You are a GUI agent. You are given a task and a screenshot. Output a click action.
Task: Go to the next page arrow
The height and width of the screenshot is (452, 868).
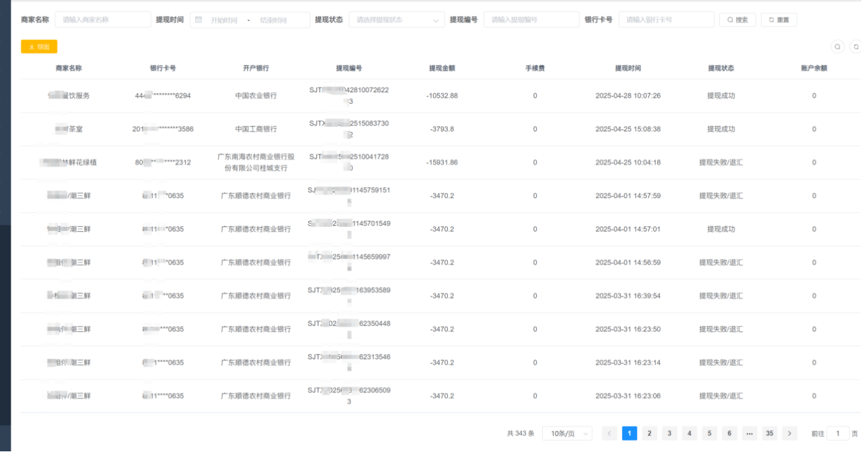click(789, 434)
